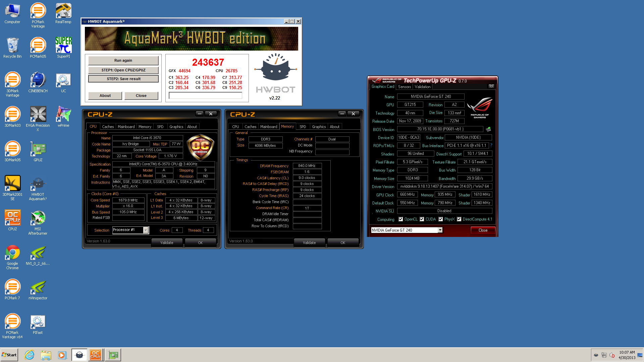Launch PCMark05 shortcut

[x=38, y=48]
